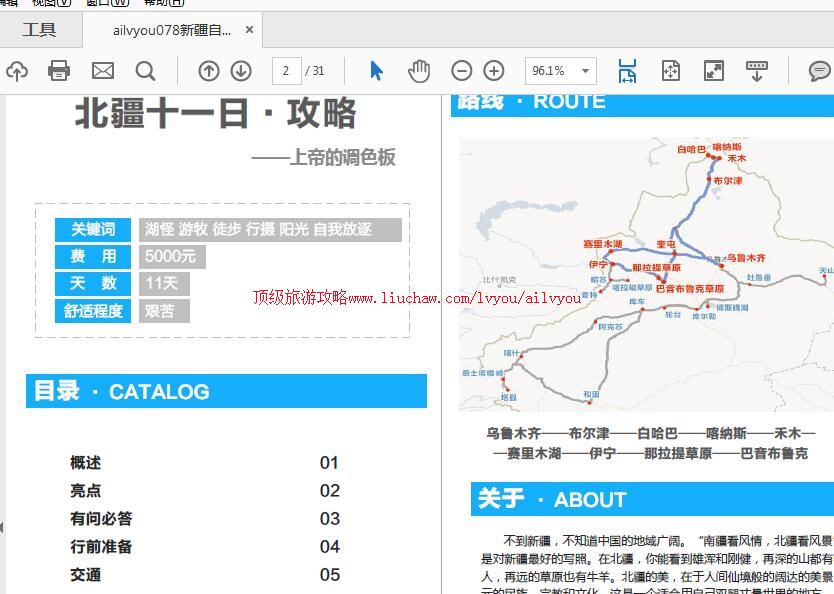834x594 pixels.
Task: Close the ailvyou078 document tab
Action: [249, 30]
